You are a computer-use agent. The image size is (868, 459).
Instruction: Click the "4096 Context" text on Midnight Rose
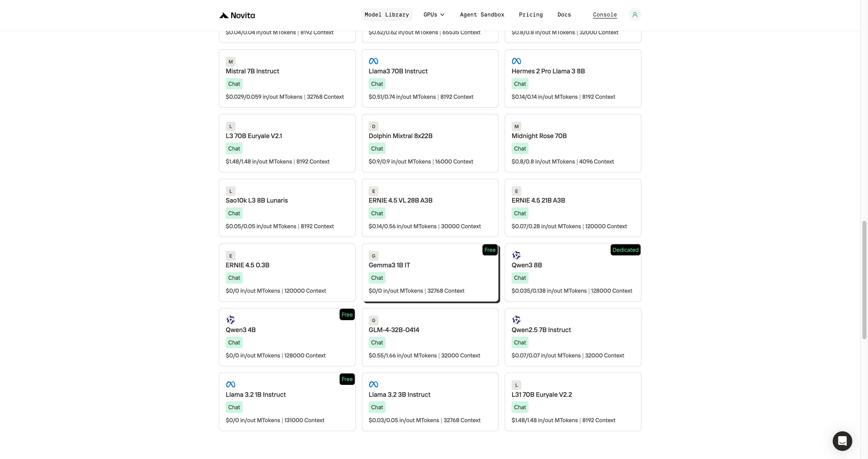pyautogui.click(x=596, y=161)
